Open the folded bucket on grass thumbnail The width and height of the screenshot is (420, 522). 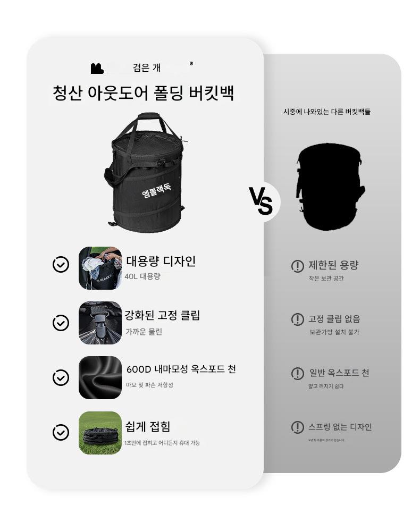pos(100,433)
